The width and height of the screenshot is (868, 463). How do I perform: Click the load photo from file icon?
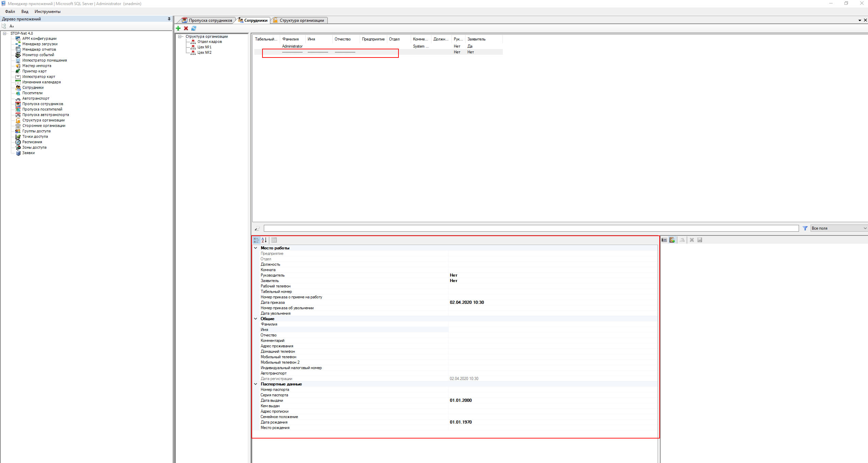tap(672, 240)
